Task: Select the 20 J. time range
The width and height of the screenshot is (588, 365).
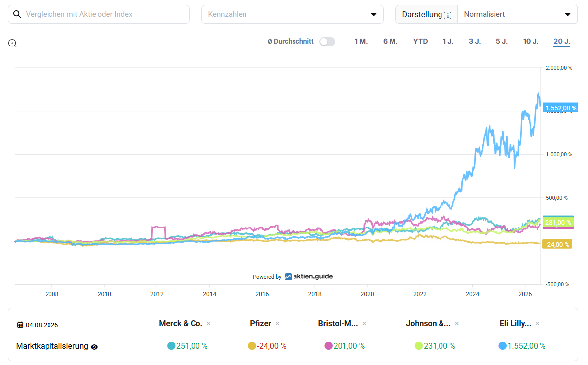Action: click(x=562, y=41)
